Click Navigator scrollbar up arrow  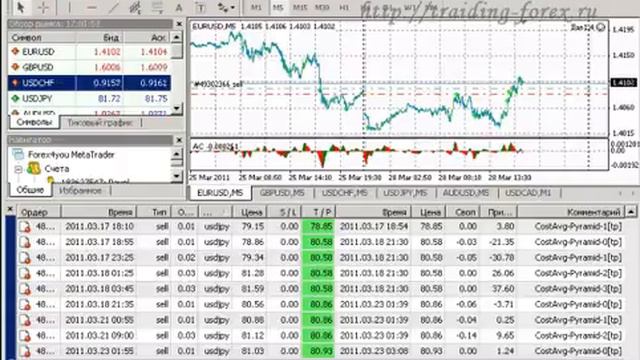click(x=176, y=153)
